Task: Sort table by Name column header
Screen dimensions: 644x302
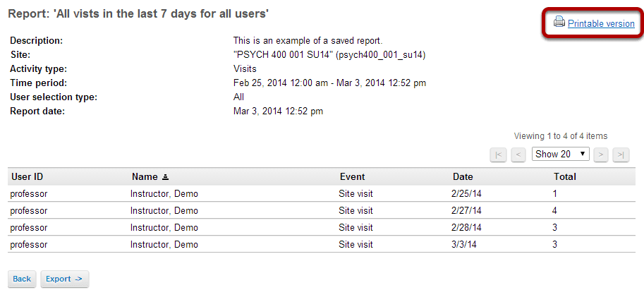Action: 145,177
